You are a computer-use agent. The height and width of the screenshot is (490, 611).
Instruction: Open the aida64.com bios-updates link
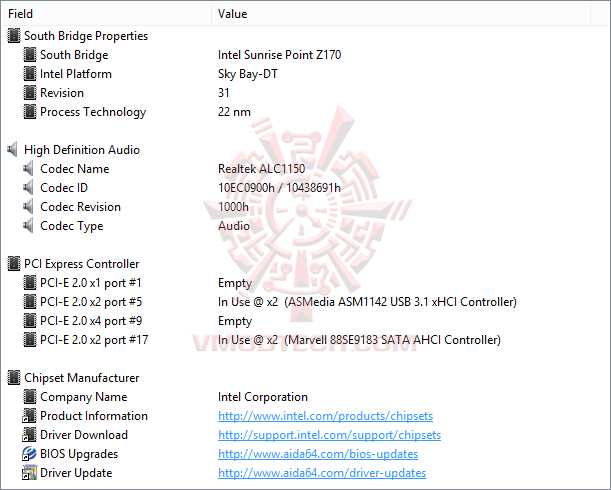[318, 454]
